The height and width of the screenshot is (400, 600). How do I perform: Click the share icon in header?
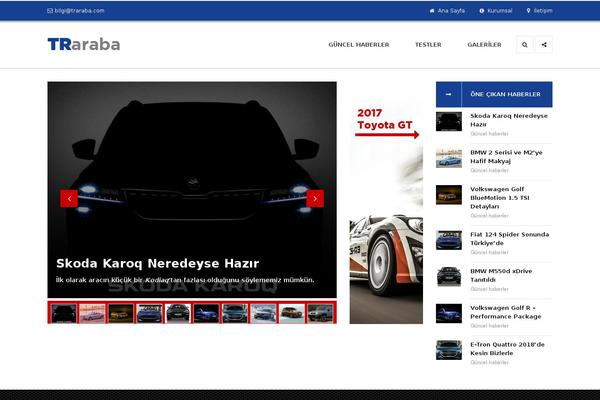[544, 45]
